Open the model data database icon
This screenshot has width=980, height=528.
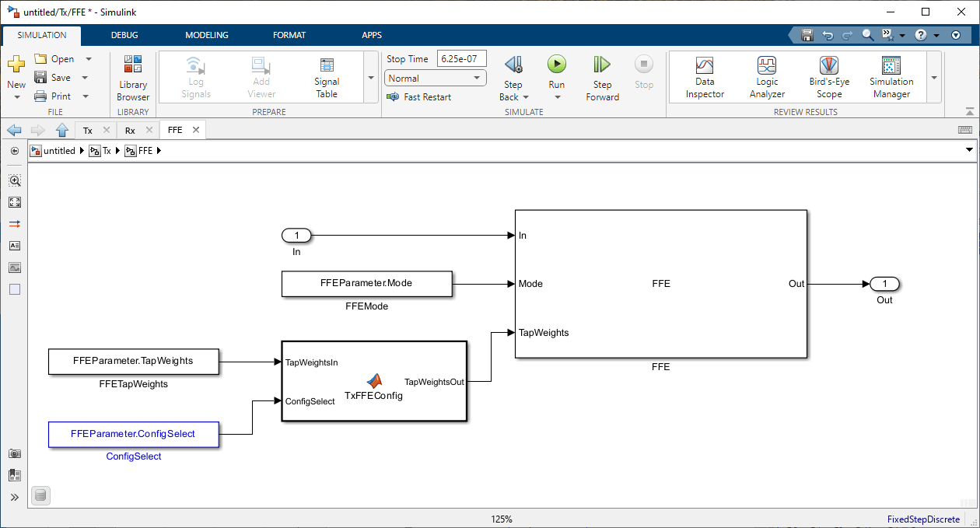(41, 495)
